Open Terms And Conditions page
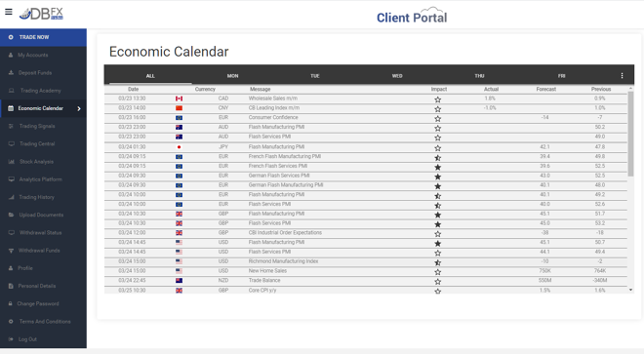The height and width of the screenshot is (354, 644). pos(45,322)
